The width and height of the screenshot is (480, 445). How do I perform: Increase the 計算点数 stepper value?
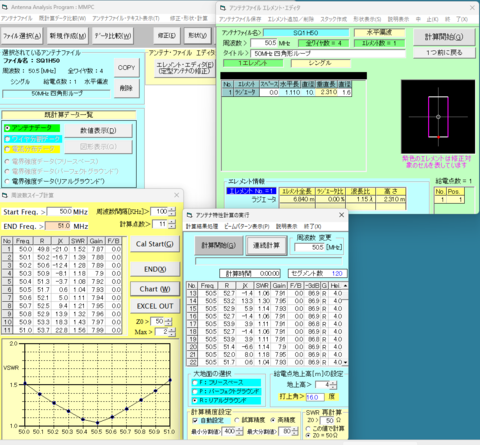tap(172, 222)
